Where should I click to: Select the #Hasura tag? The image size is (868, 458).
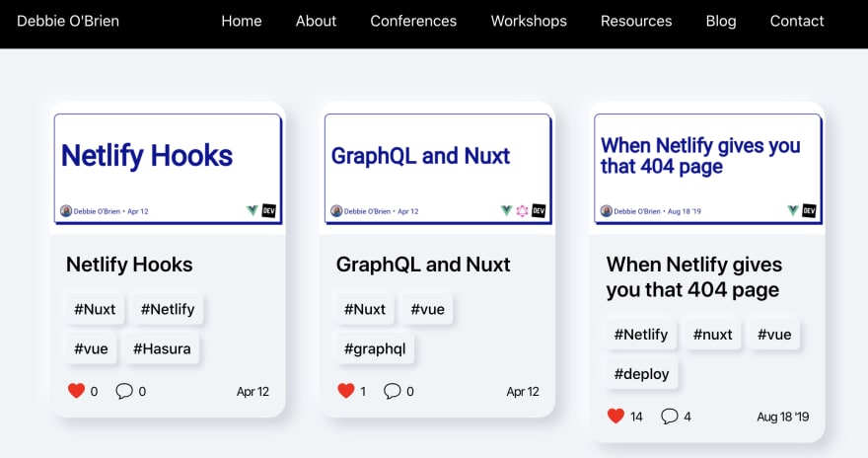[x=162, y=348]
